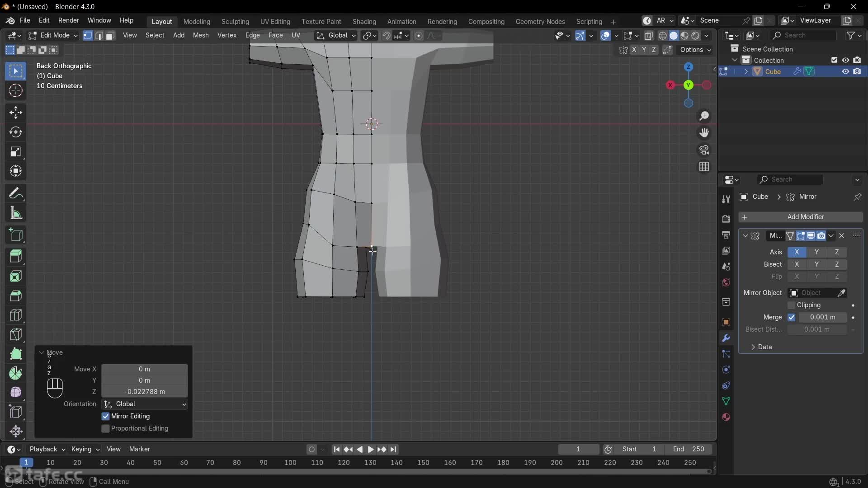
Task: Open the Modifiers properties tab
Action: (x=726, y=338)
